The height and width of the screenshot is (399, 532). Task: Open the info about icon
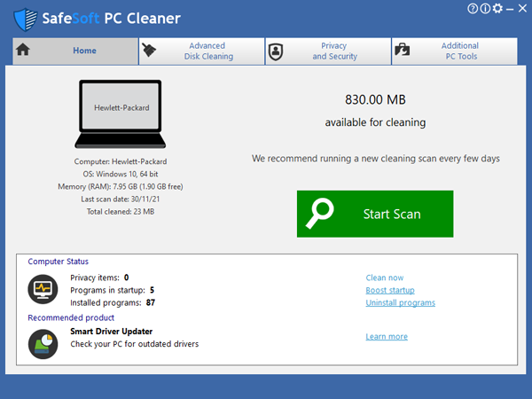(x=485, y=9)
